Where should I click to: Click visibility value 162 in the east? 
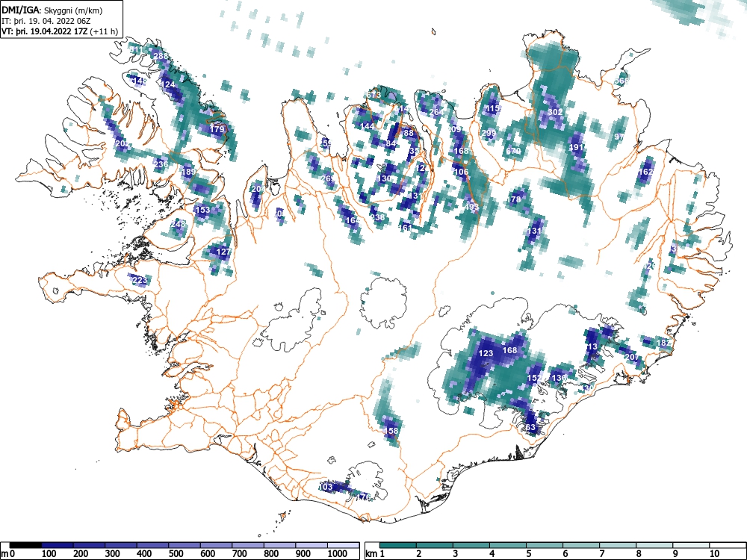coord(645,172)
